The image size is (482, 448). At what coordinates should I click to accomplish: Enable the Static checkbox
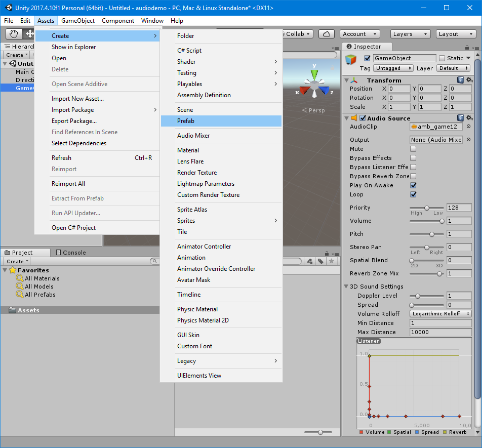[442, 58]
